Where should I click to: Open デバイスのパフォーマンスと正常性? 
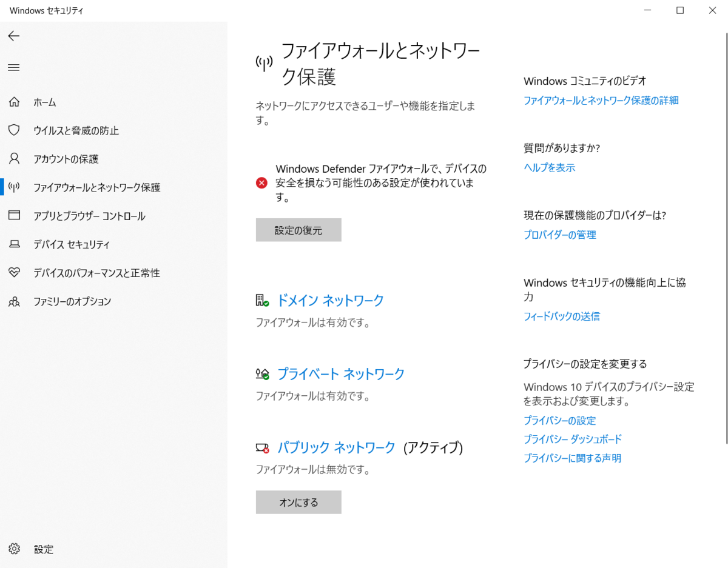click(97, 273)
